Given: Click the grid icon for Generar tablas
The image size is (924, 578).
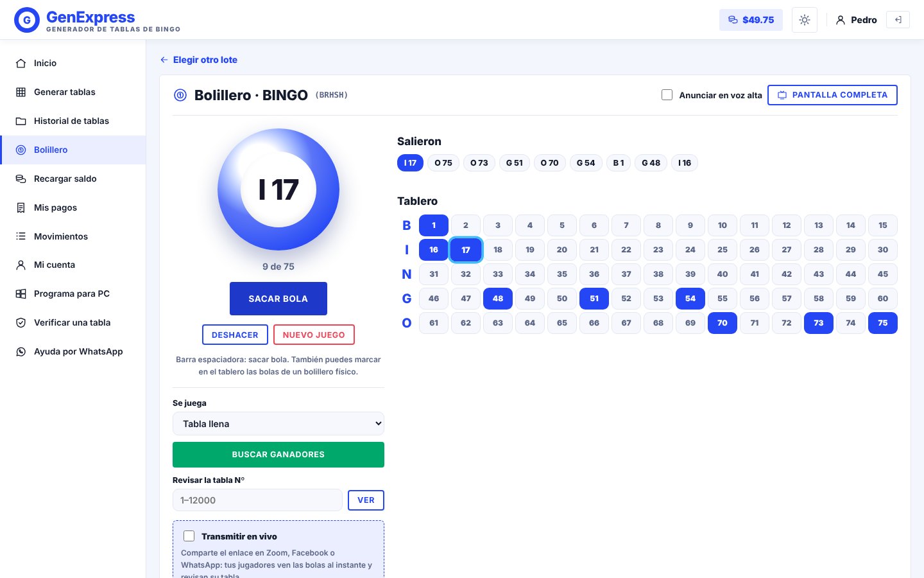Looking at the screenshot, I should (21, 92).
